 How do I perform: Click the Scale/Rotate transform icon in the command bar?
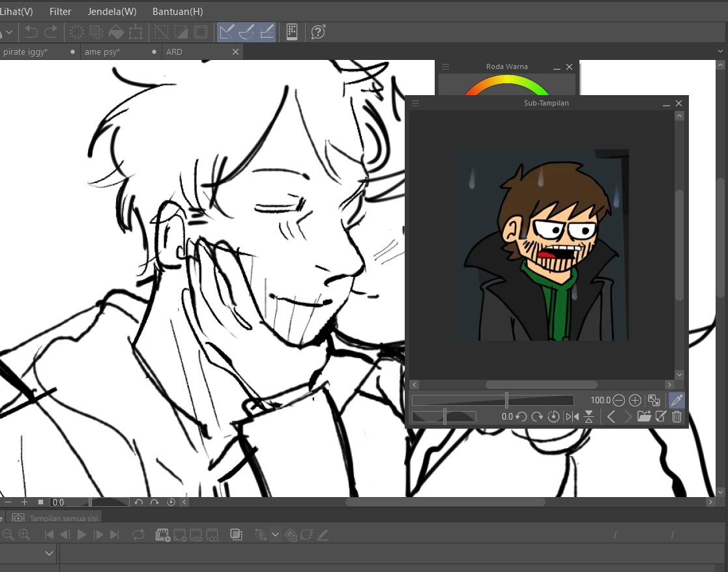click(136, 32)
